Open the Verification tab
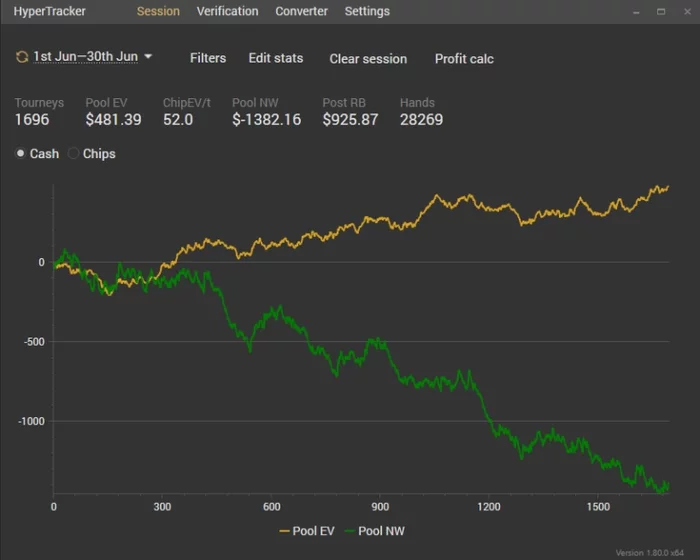Image resolution: width=700 pixels, height=560 pixels. pos(227,12)
